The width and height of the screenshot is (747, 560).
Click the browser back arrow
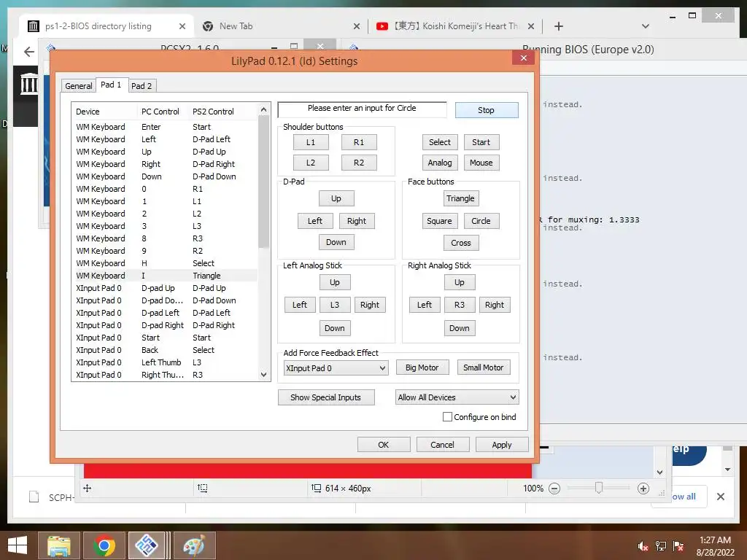click(x=29, y=52)
